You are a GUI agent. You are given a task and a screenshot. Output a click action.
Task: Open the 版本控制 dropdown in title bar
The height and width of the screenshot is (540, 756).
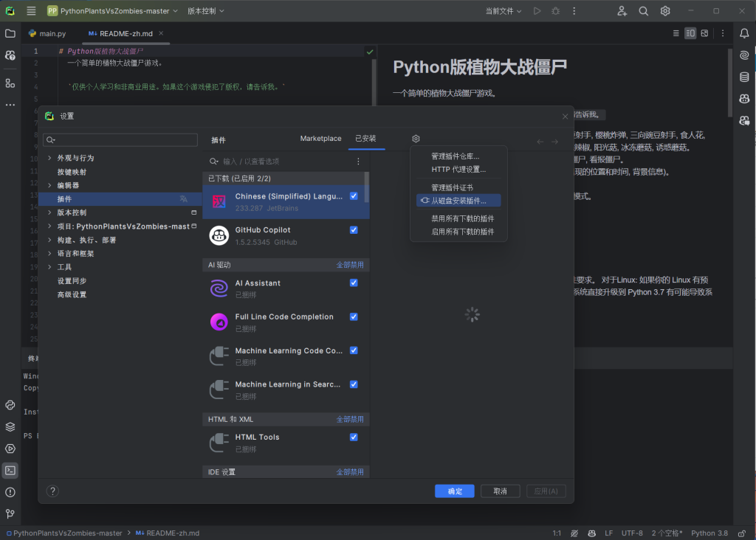tap(206, 11)
